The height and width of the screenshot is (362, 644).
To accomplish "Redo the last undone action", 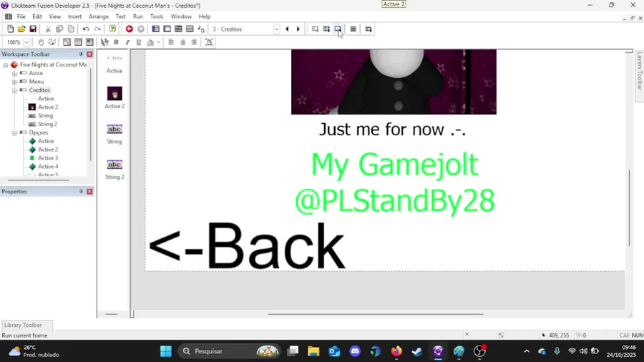I will 97,29.
